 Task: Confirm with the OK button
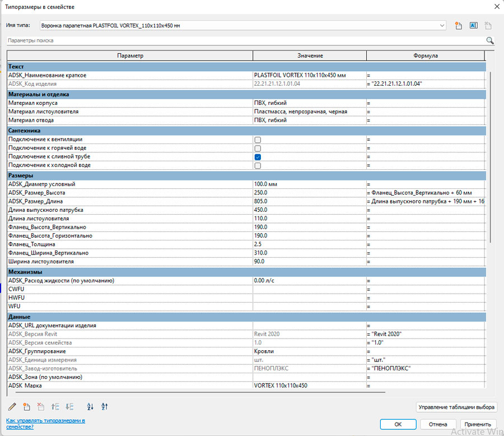click(398, 424)
